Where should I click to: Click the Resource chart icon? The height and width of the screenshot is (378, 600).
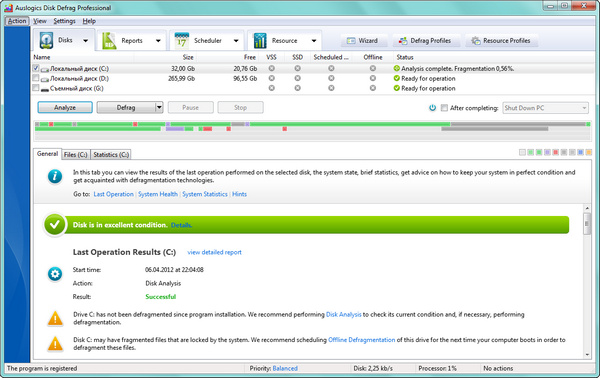260,41
